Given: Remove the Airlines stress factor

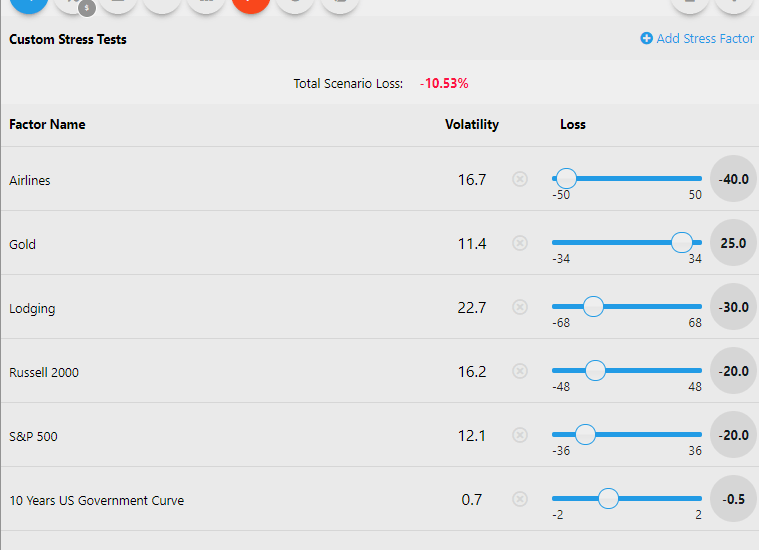Looking at the screenshot, I should 520,179.
